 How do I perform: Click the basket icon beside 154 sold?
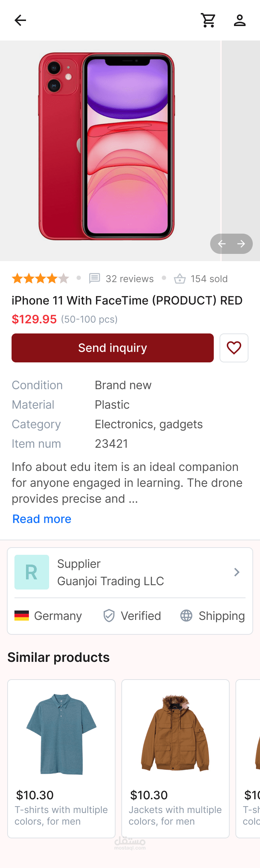tap(180, 278)
